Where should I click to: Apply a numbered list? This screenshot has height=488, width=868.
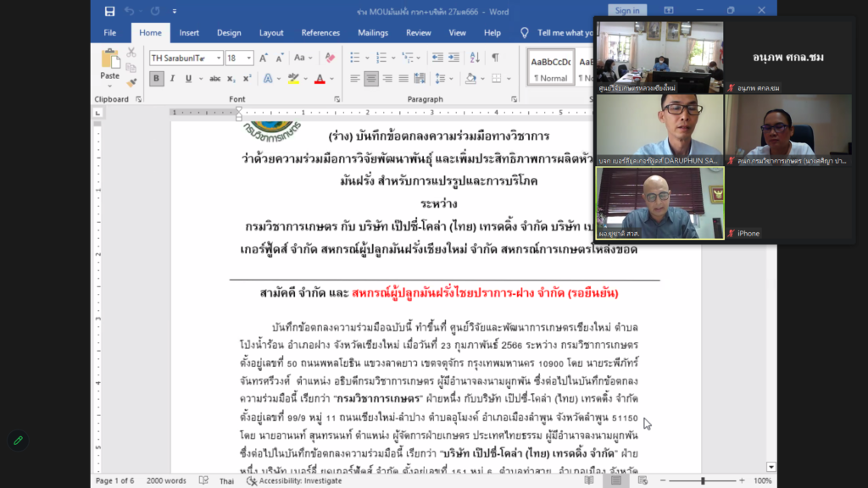click(381, 58)
